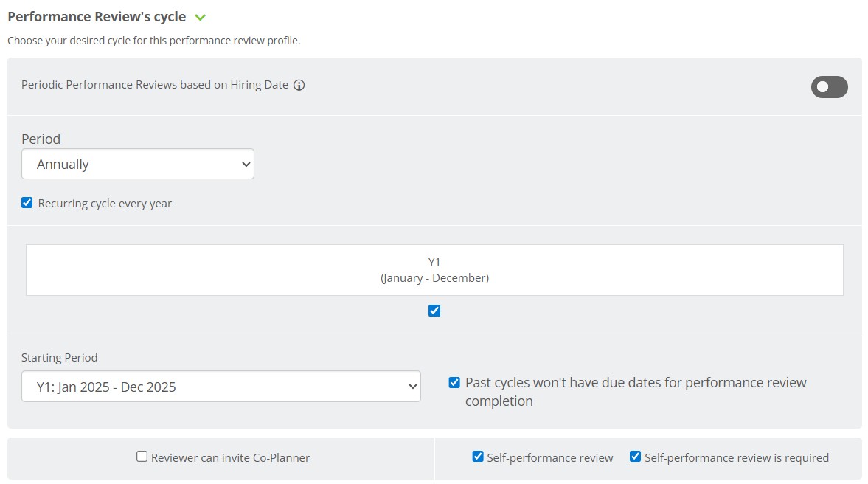
Task: Click the Starting Period label
Action: (59, 358)
